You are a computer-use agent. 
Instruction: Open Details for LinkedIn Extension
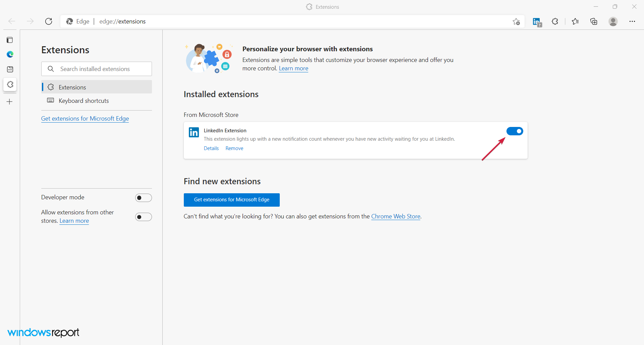point(211,148)
